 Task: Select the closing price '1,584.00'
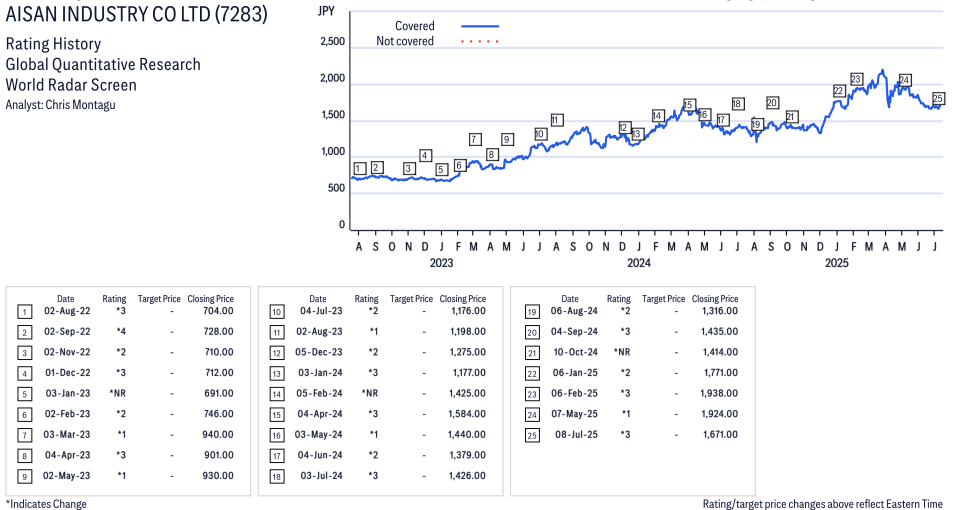pos(468,414)
